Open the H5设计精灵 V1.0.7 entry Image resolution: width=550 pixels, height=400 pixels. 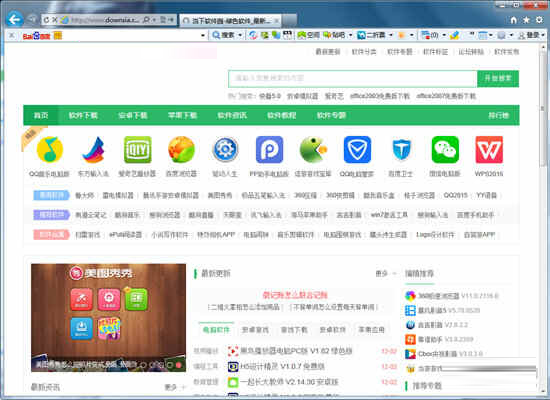282,366
